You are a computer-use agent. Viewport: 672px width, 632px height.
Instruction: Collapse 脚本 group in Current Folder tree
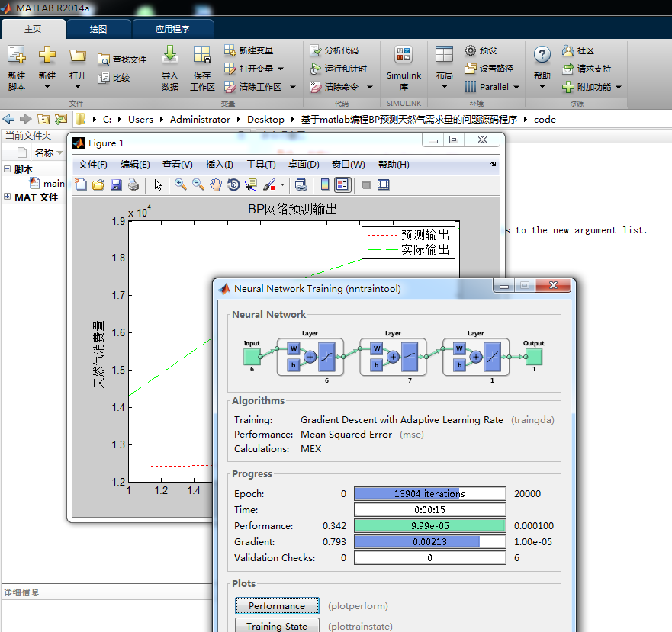click(7, 168)
